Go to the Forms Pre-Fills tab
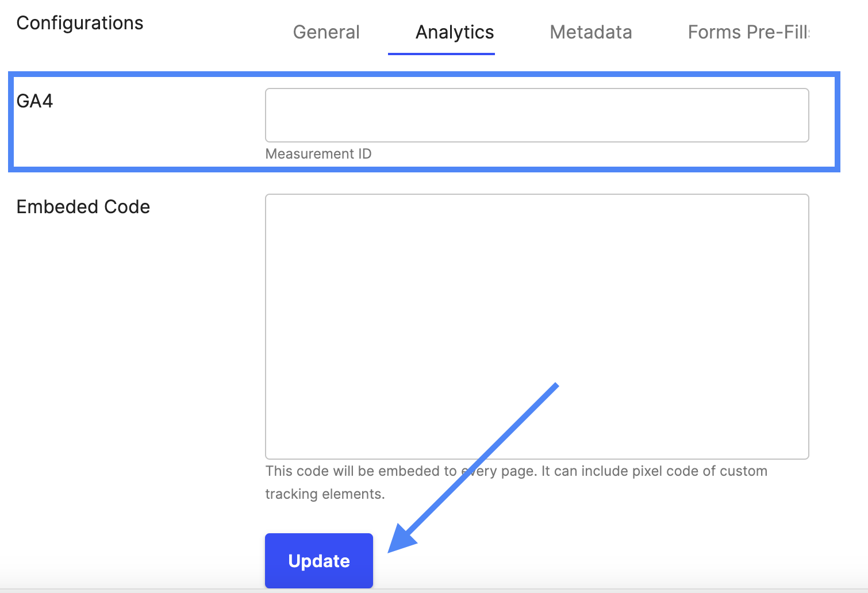Image resolution: width=868 pixels, height=593 pixels. (x=748, y=32)
